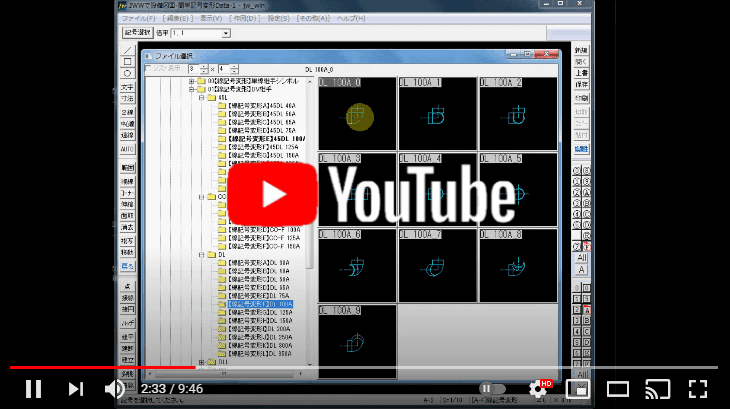Open the 表示(V) menu
Screen dimensions: 730x409
[x=211, y=19]
